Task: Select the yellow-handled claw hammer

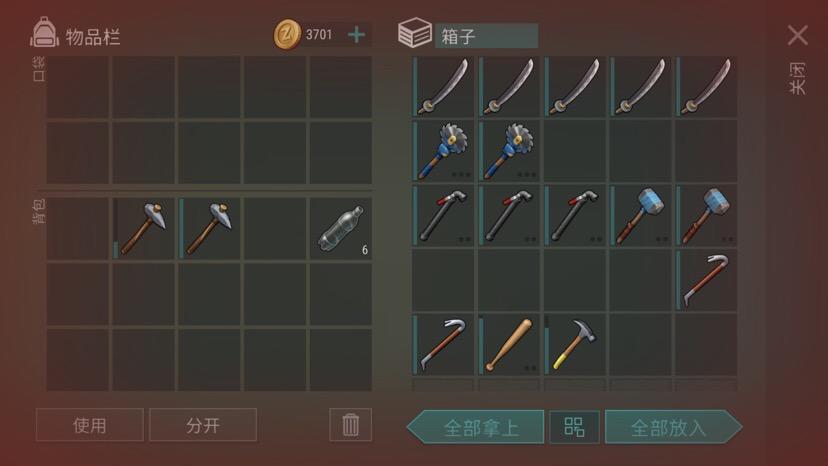Action: pos(575,345)
